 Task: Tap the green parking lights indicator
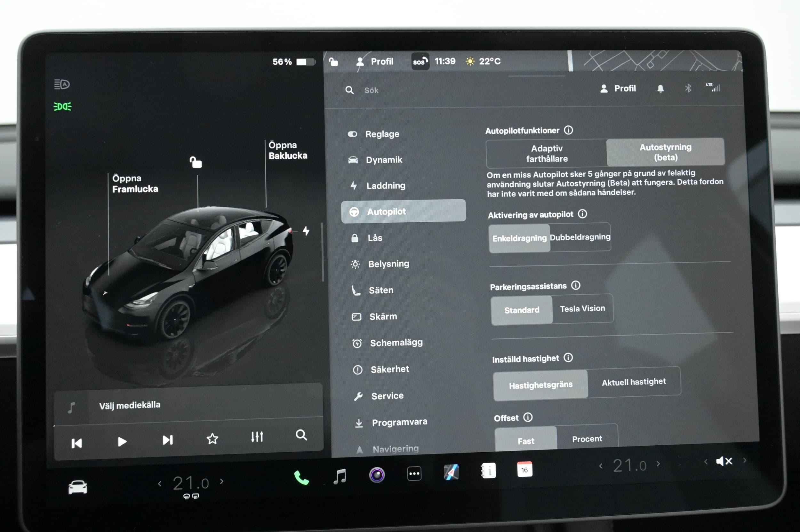(x=62, y=107)
